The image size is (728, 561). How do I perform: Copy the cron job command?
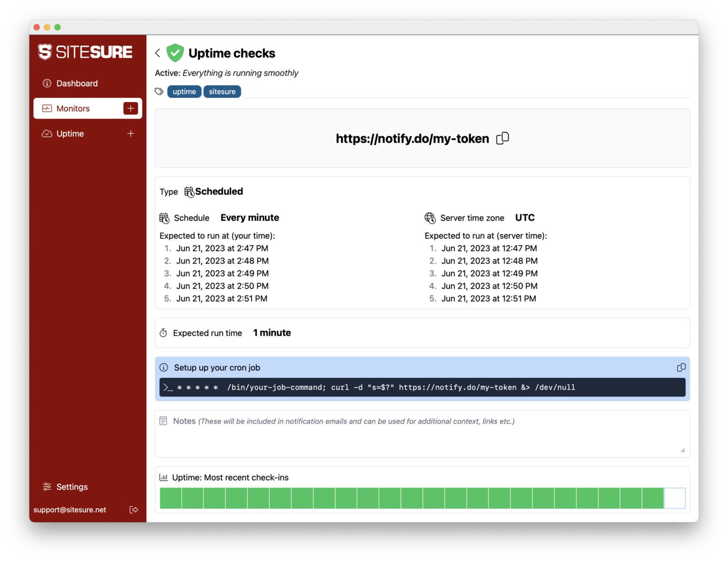(x=681, y=367)
